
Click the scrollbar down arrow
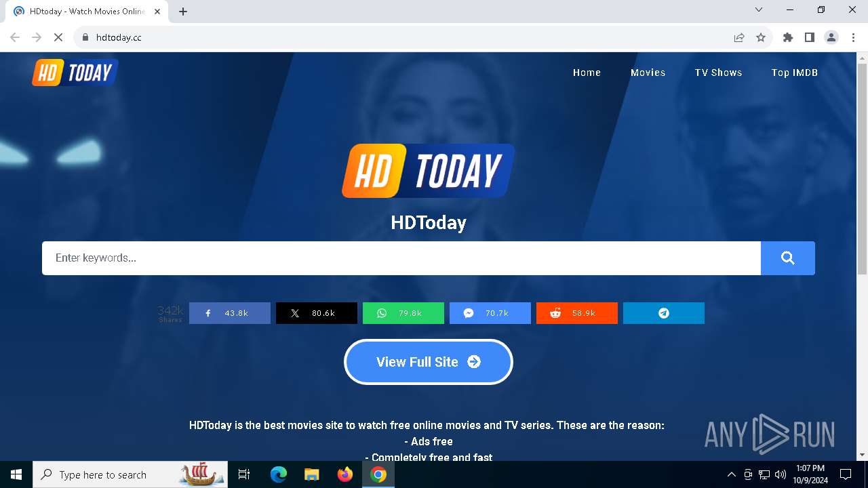coord(862,455)
